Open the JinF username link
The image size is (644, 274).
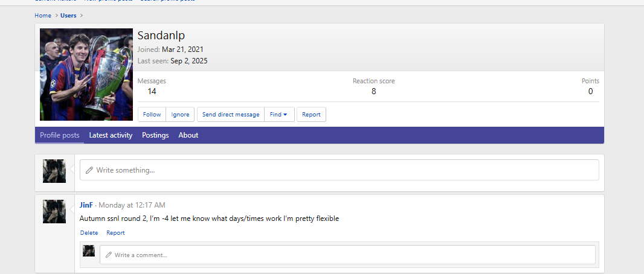[86, 205]
